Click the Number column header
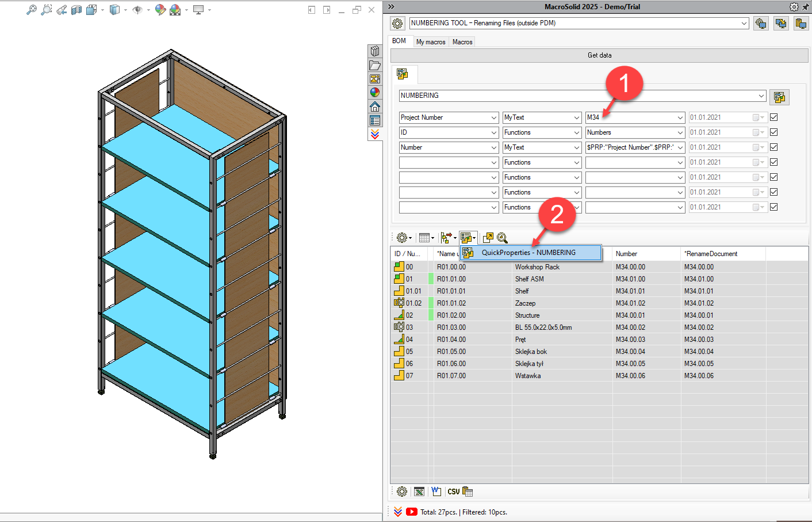 647,254
